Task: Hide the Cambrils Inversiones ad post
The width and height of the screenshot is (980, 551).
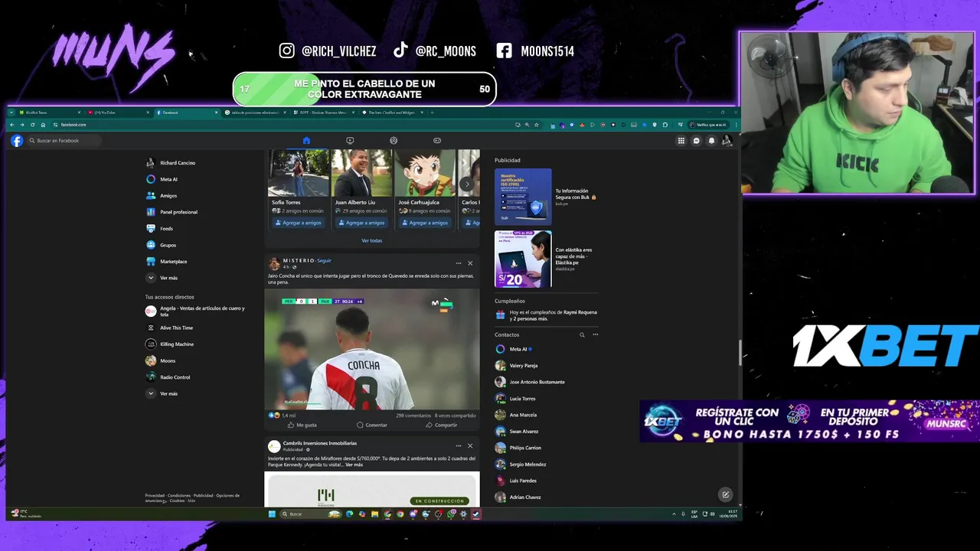Action: pyautogui.click(x=470, y=446)
